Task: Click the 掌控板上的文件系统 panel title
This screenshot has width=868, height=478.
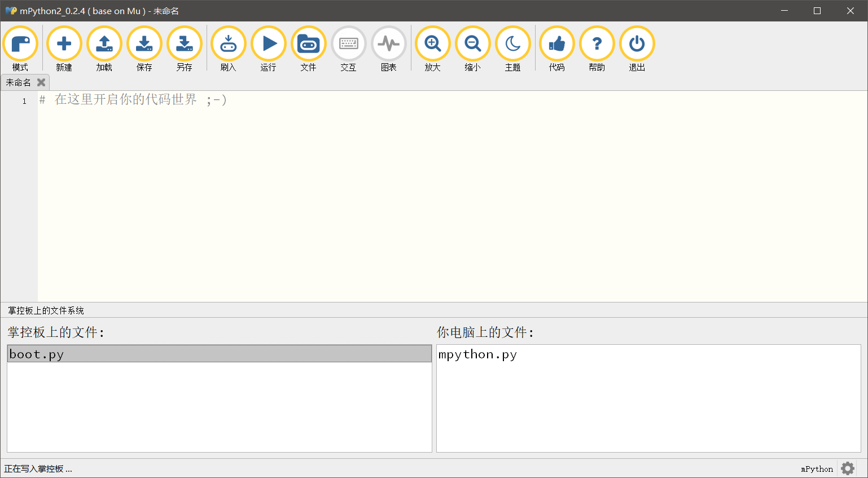Action: pyautogui.click(x=46, y=310)
